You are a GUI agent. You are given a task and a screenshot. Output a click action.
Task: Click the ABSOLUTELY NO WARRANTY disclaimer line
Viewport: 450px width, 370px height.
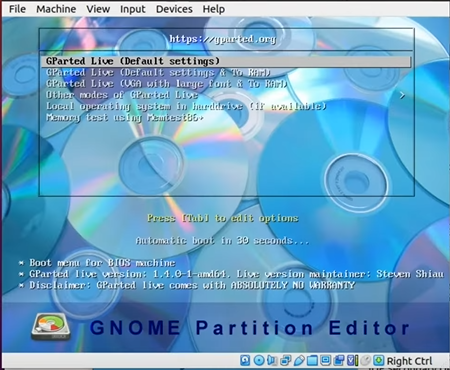[187, 285]
